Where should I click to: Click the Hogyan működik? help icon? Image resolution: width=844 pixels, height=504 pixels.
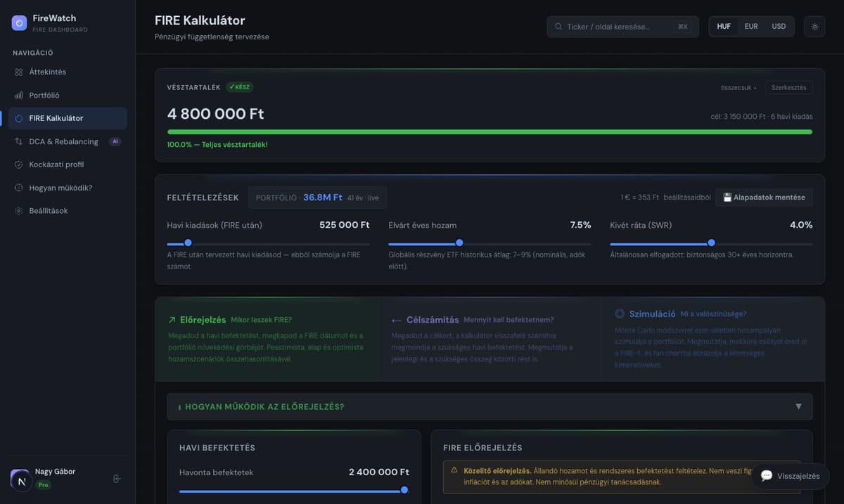tap(19, 188)
